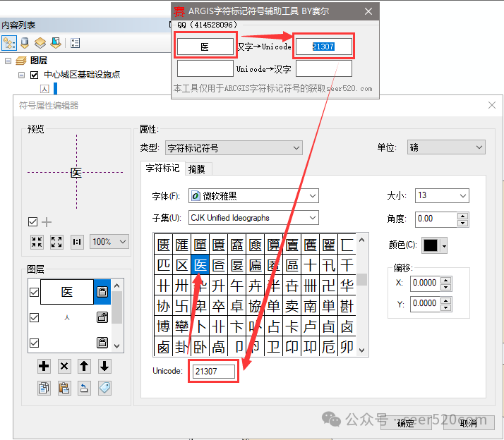Collapse the 图层 tree node
504x440 pixels.
click(8, 61)
